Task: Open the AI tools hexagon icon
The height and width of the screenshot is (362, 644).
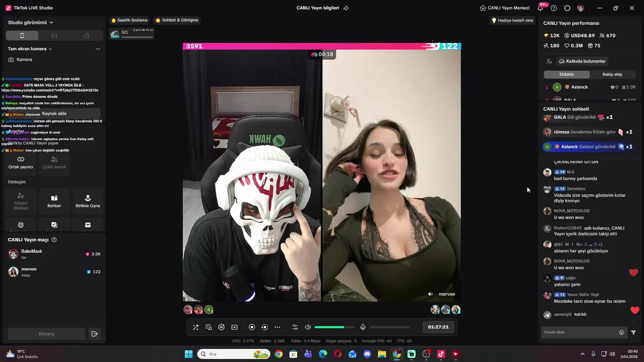Action: pyautogui.click(x=221, y=327)
